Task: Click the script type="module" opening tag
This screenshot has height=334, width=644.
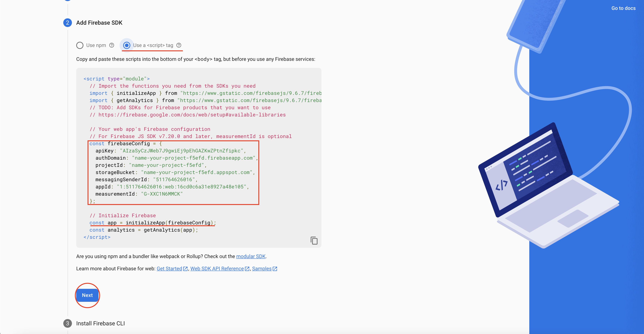Action: click(x=117, y=79)
